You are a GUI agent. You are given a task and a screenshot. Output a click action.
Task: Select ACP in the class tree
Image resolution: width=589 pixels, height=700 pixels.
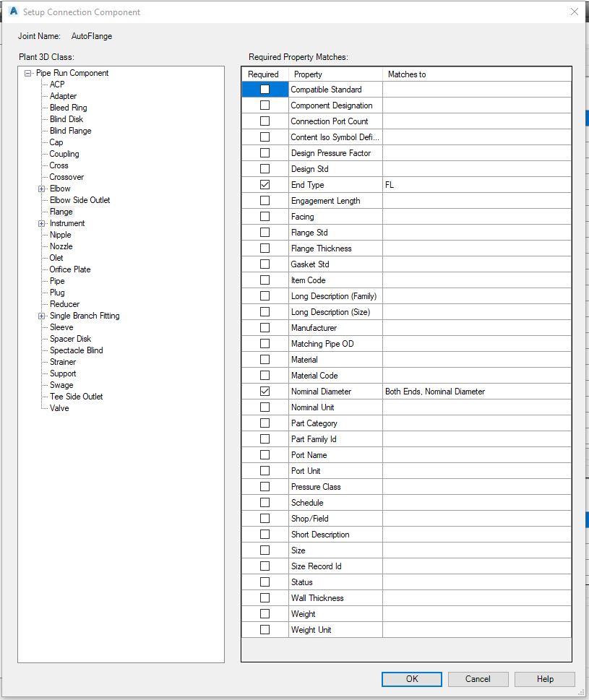click(x=57, y=85)
